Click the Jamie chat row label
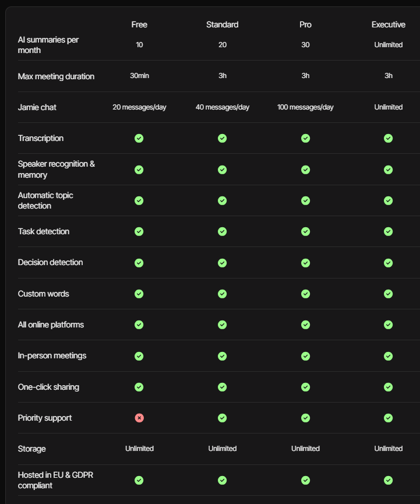 pyautogui.click(x=37, y=107)
